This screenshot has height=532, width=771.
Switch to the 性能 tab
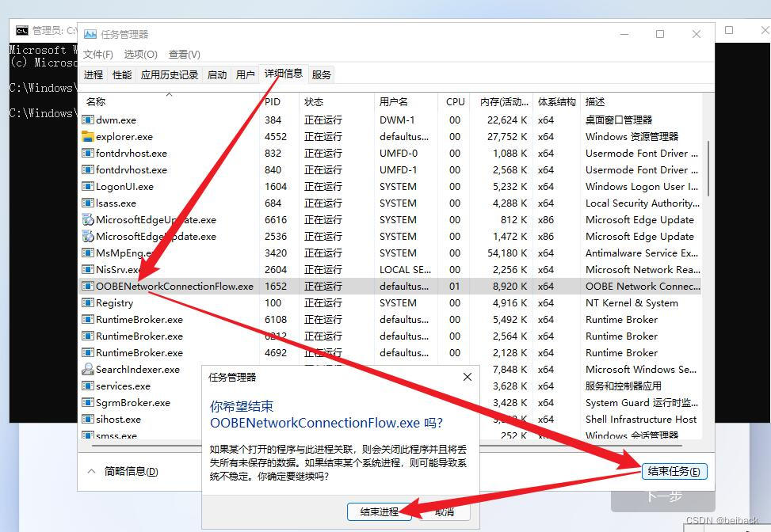coord(122,74)
